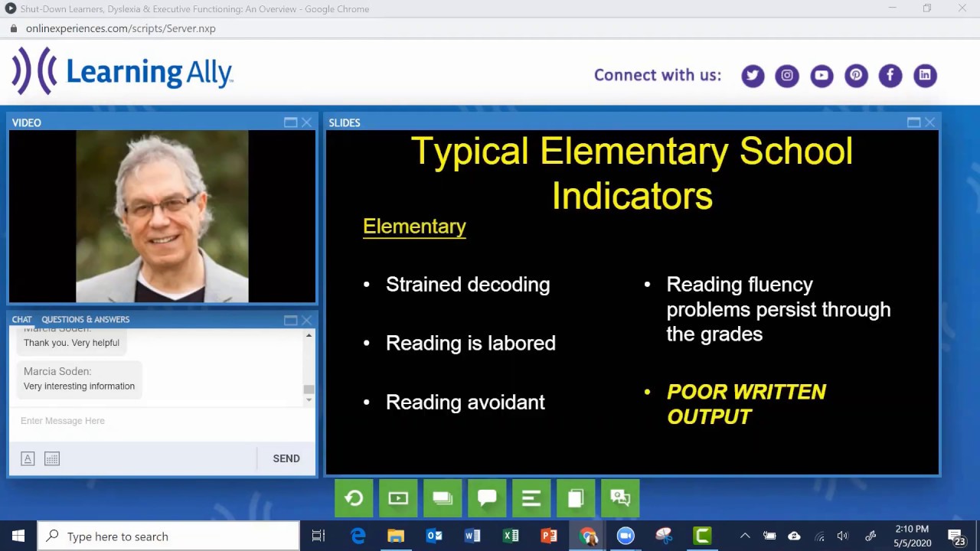Show hidden system tray icons
980x551 pixels.
(x=745, y=536)
